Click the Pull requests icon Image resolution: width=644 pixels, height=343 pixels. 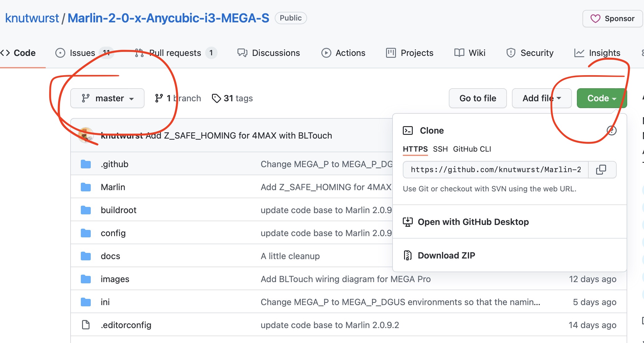(x=139, y=53)
